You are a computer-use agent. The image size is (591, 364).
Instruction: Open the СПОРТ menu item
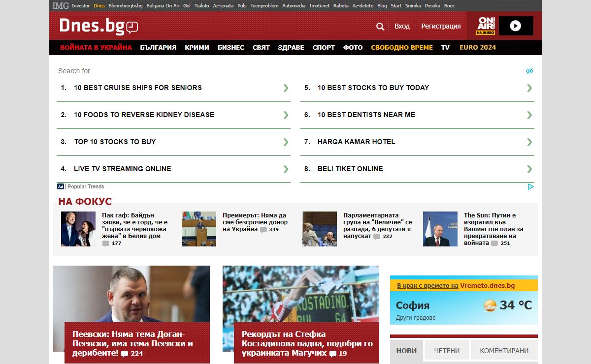pos(324,48)
